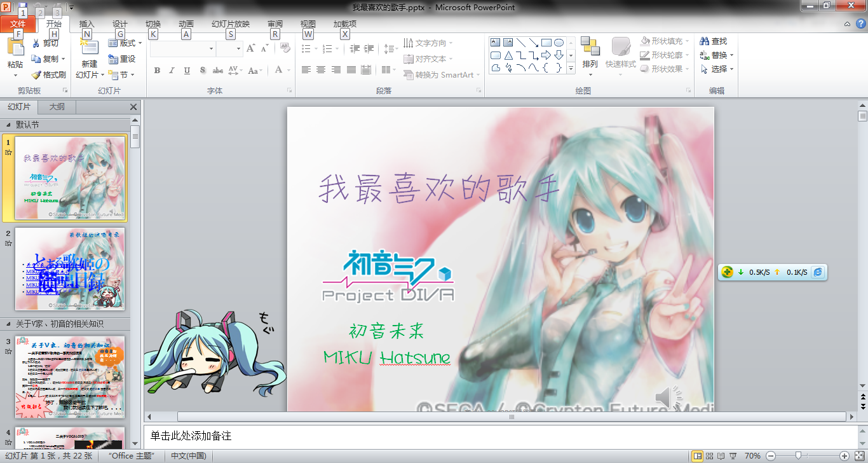Image resolution: width=868 pixels, height=463 pixels.
Task: Click the notes field 单击此处添加备注
Action: tap(499, 436)
